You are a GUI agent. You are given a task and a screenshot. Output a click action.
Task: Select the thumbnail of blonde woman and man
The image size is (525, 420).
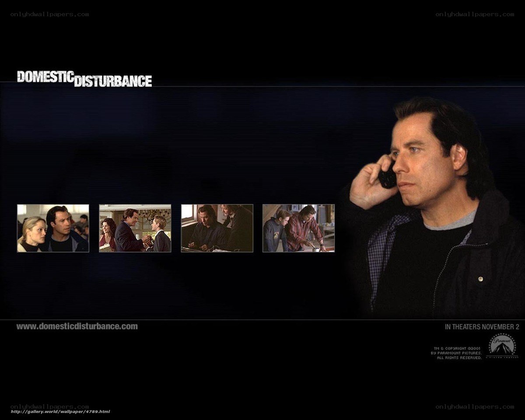[53, 228]
